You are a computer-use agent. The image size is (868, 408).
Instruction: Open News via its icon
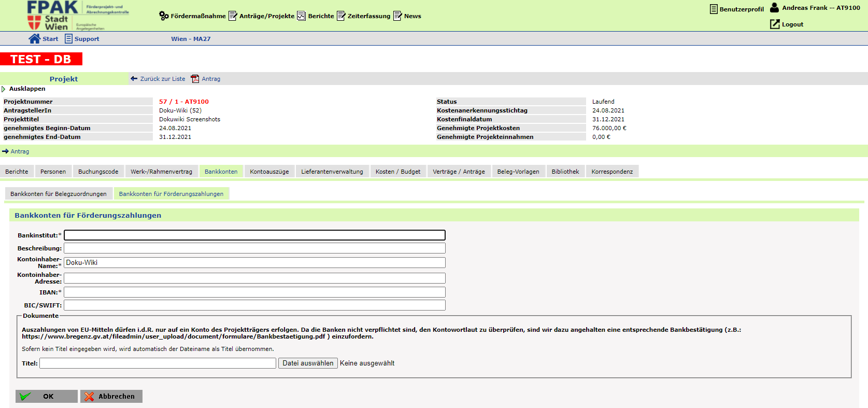pyautogui.click(x=397, y=16)
